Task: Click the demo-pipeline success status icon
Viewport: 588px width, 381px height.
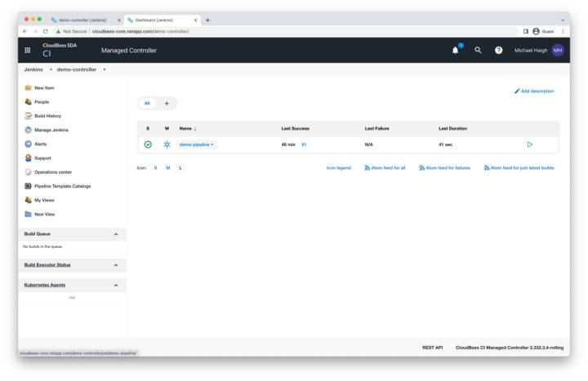Action: 148,144
